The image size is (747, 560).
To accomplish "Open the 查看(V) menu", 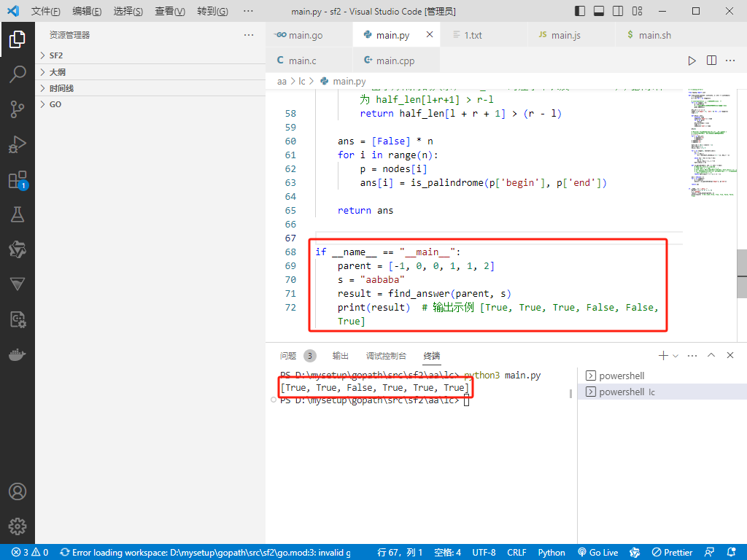I will [169, 11].
